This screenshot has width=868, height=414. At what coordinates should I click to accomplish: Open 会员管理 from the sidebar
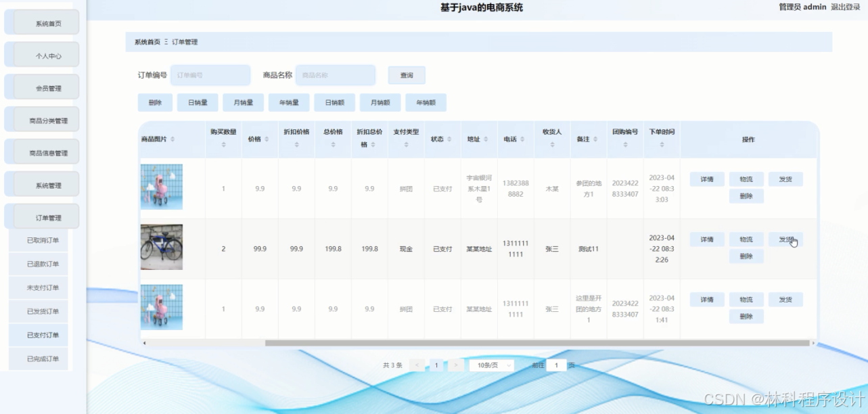pos(41,87)
